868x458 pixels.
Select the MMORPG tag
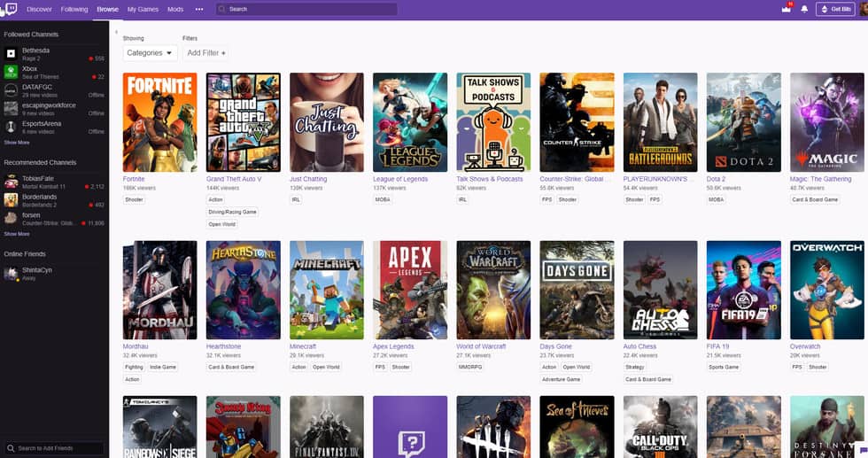click(x=470, y=367)
